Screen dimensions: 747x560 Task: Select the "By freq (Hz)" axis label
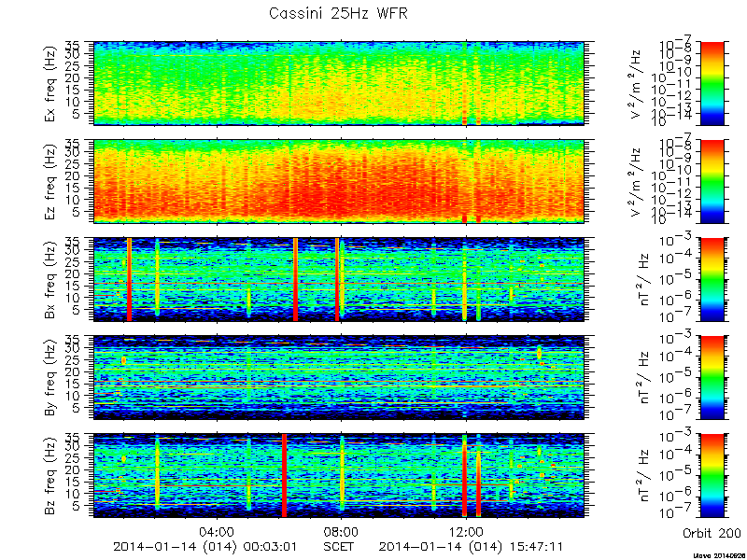[x=51, y=378]
